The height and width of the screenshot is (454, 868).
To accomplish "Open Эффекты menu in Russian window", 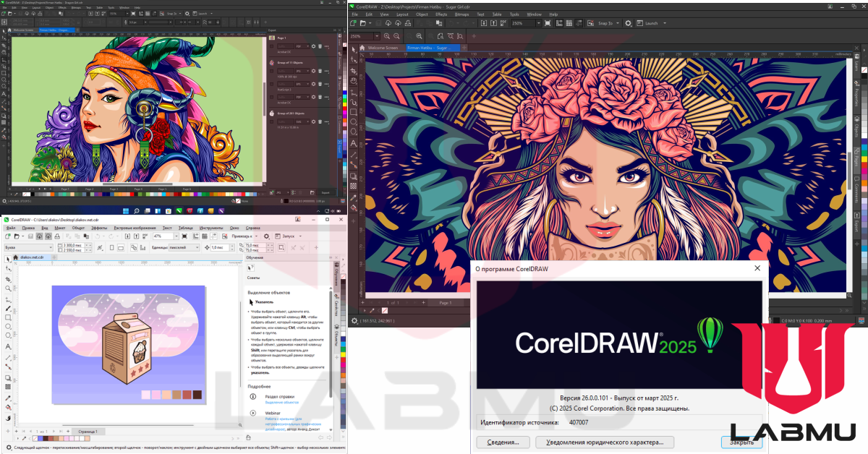I will pos(99,228).
